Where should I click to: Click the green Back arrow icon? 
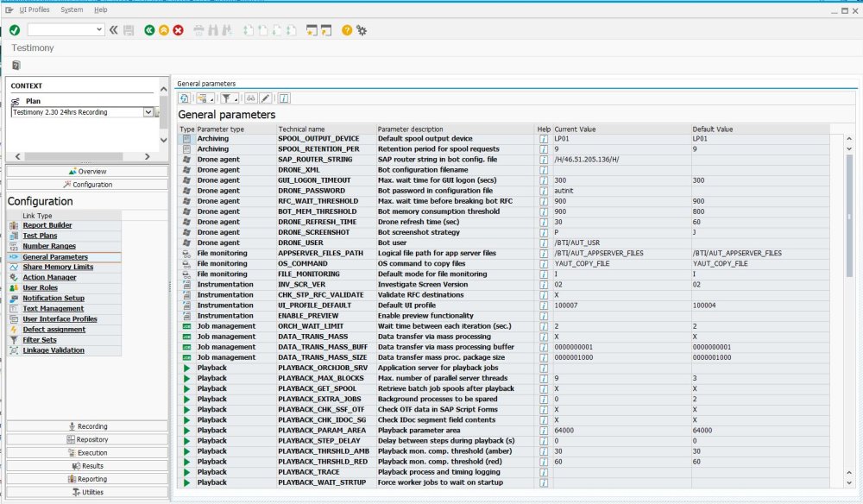point(149,30)
